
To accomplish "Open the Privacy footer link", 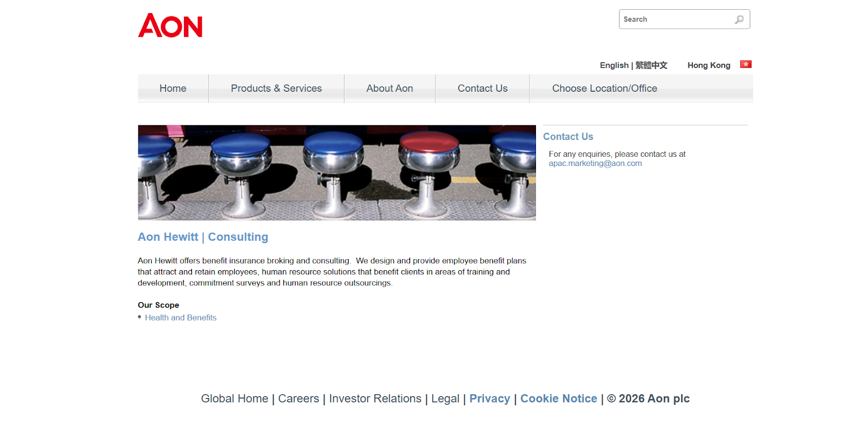I will 490,399.
